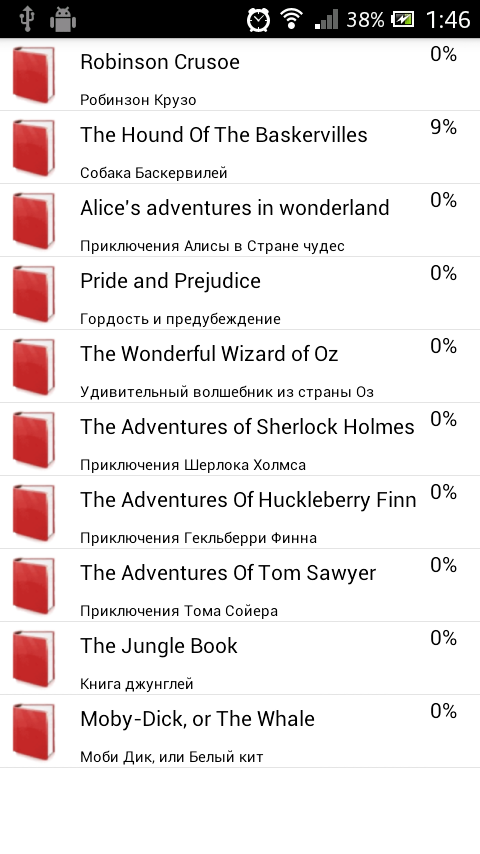Tap the Android debug icon in status bar

pyautogui.click(x=63, y=20)
